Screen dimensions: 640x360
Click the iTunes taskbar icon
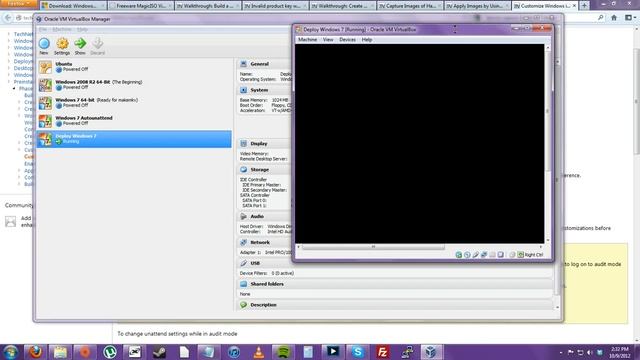(234, 352)
